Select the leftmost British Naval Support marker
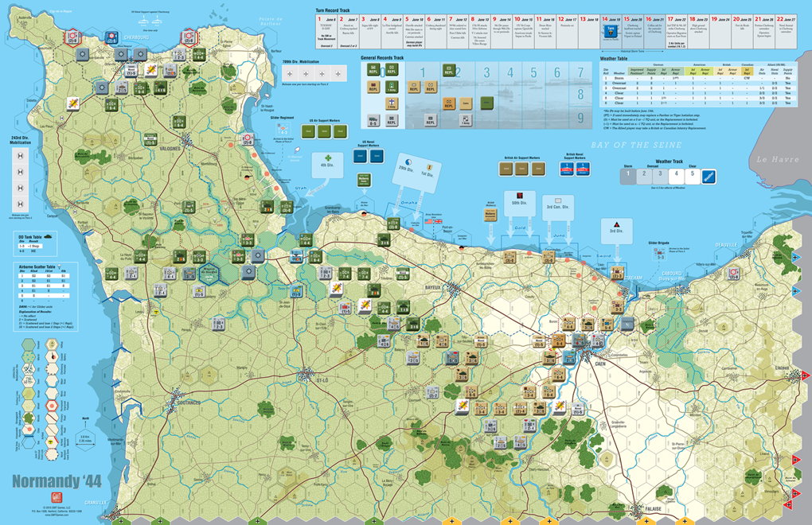Viewport: 812px width, 525px height. [x=567, y=169]
